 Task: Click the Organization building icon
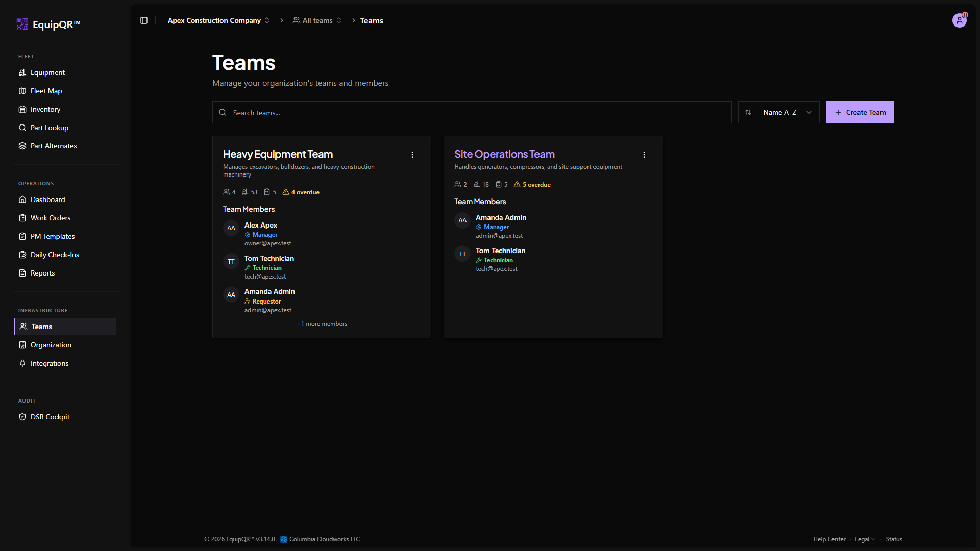22,345
